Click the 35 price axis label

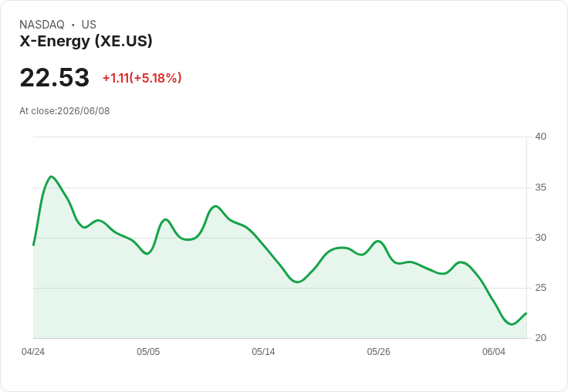pyautogui.click(x=540, y=188)
